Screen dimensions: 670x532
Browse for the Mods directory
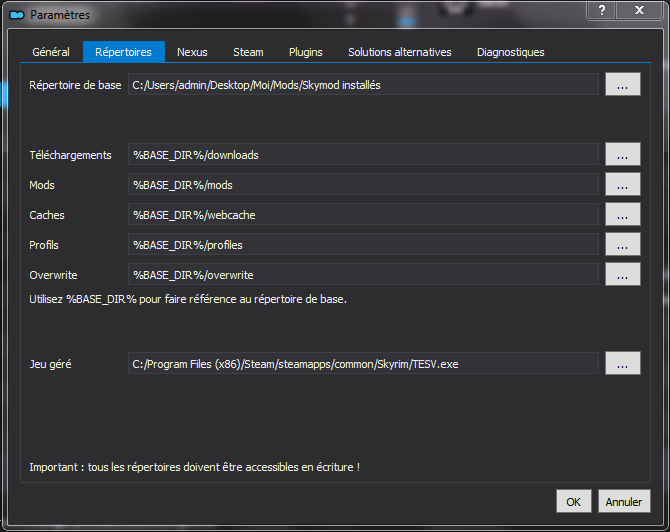tap(623, 184)
